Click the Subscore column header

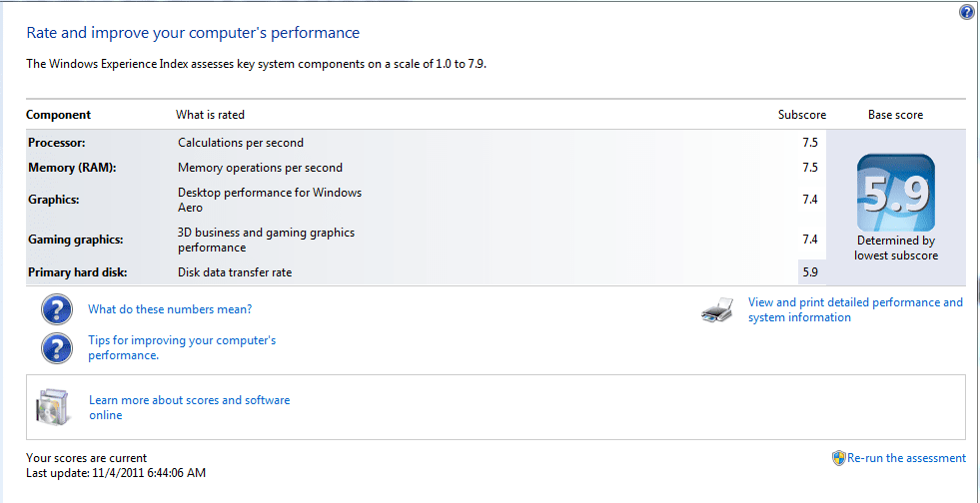click(x=802, y=115)
